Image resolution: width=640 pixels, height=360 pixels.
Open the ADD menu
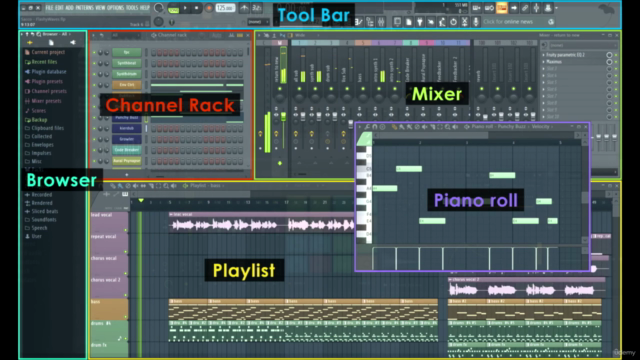pyautogui.click(x=70, y=8)
